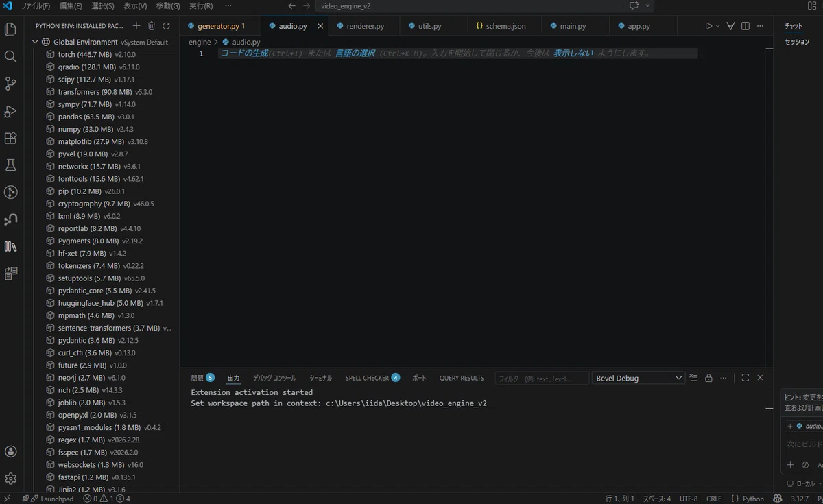This screenshot has height=504, width=823.
Task: Open the Explorer view in activity bar
Action: pos(10,29)
